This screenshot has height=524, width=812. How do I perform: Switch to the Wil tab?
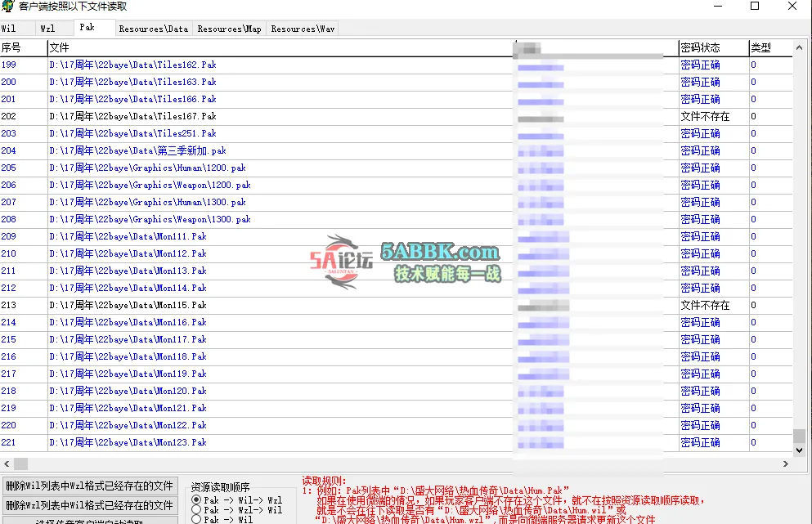click(17, 29)
